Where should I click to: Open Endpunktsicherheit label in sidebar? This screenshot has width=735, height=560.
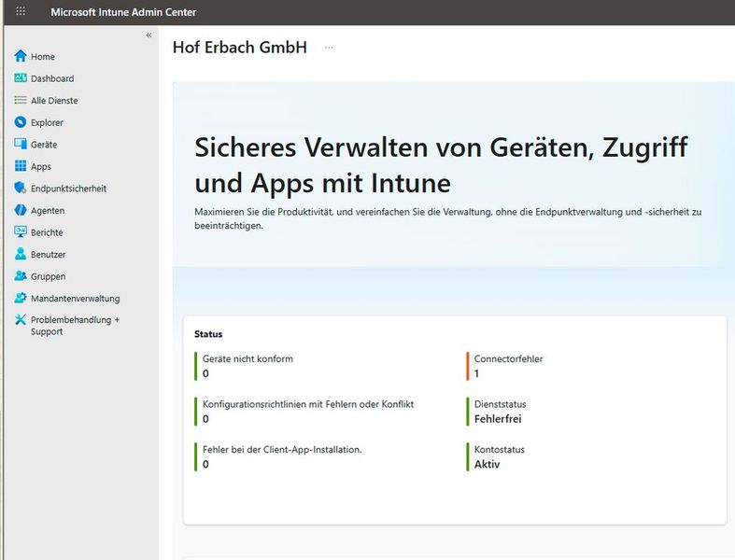[68, 189]
